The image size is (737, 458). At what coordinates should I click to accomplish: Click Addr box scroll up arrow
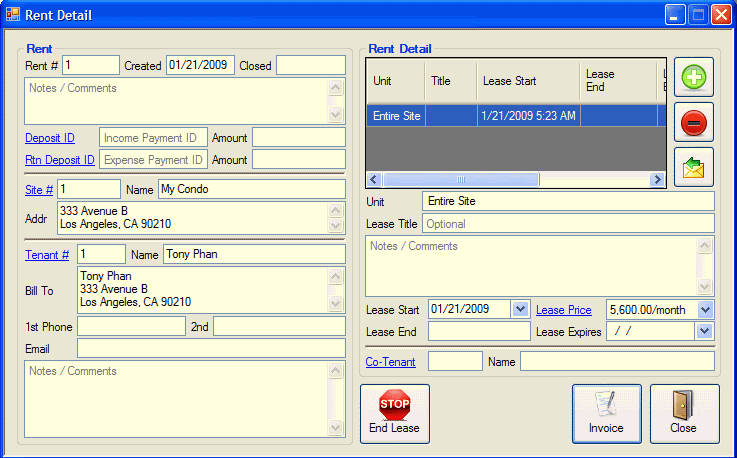335,210
